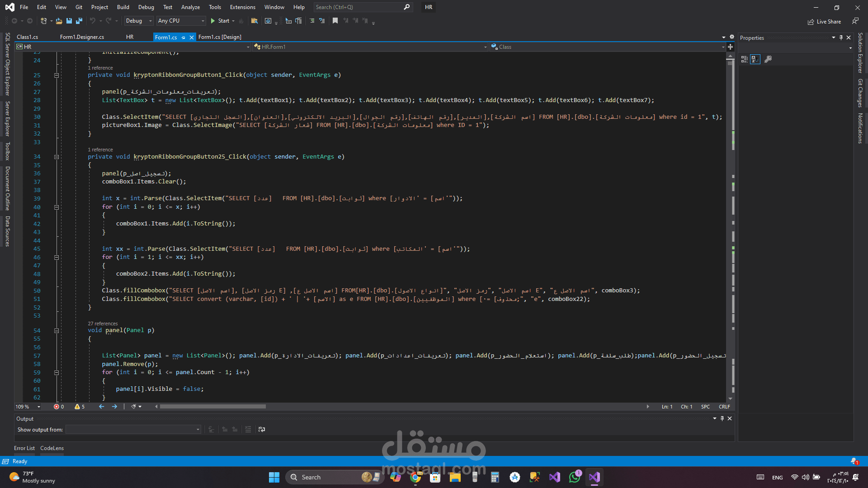
Task: Open the Debug configuration dropdown
Action: pos(139,21)
